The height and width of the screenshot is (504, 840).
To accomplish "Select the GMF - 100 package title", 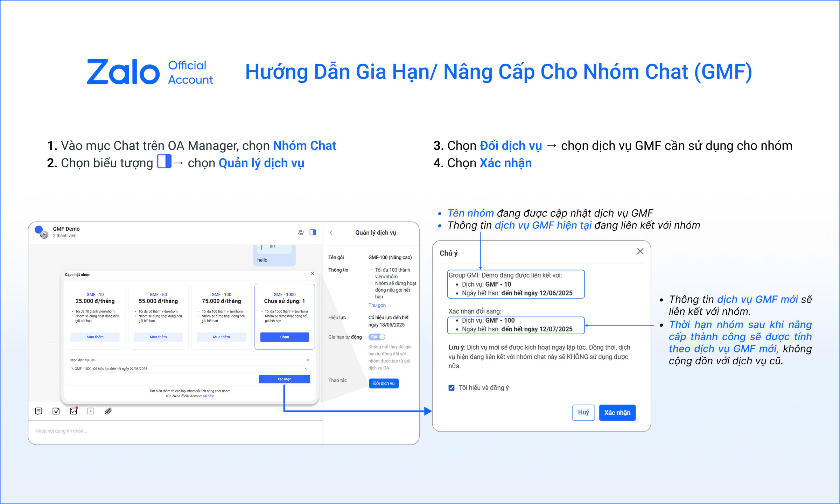I will [x=222, y=295].
